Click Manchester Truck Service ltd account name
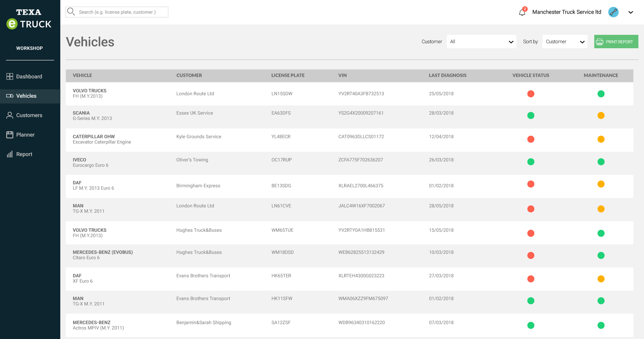This screenshot has width=644, height=339. coord(567,12)
